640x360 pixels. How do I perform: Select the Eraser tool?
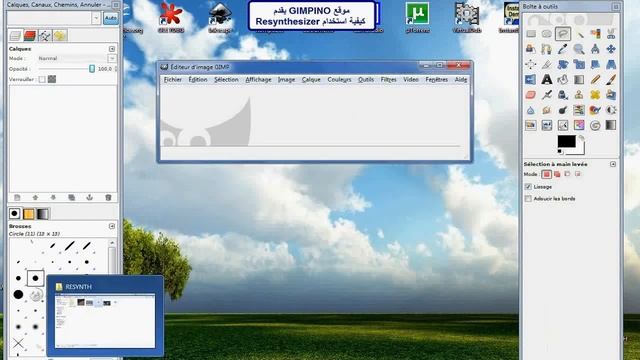coord(531,95)
